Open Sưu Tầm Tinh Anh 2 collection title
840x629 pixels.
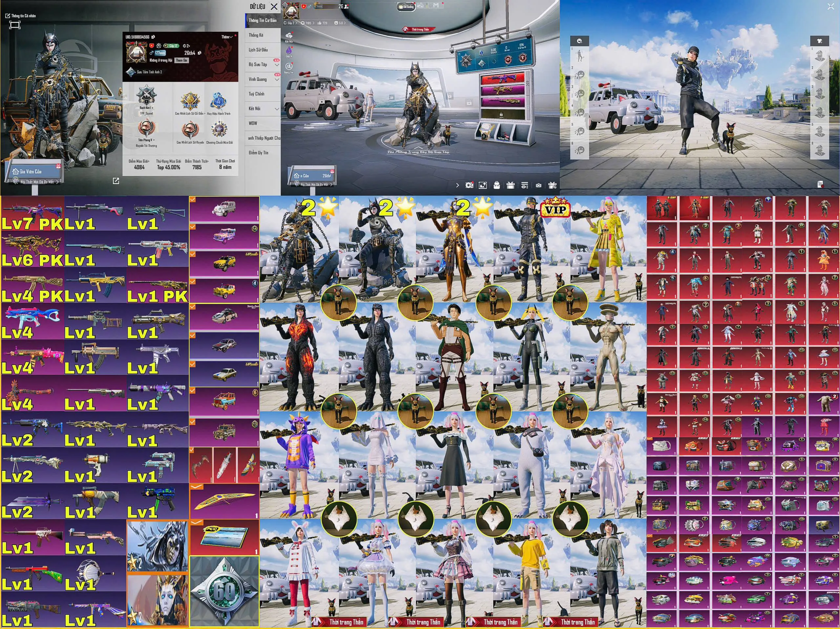pyautogui.click(x=145, y=72)
